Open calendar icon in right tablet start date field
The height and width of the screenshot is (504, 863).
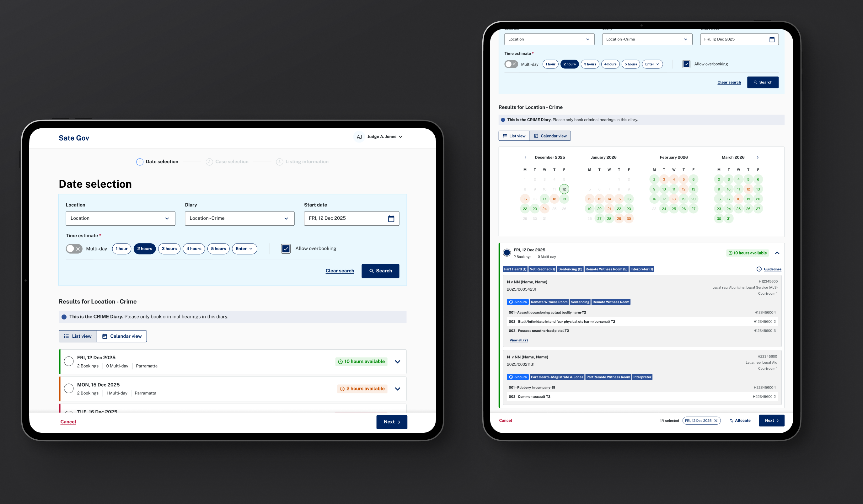(772, 39)
